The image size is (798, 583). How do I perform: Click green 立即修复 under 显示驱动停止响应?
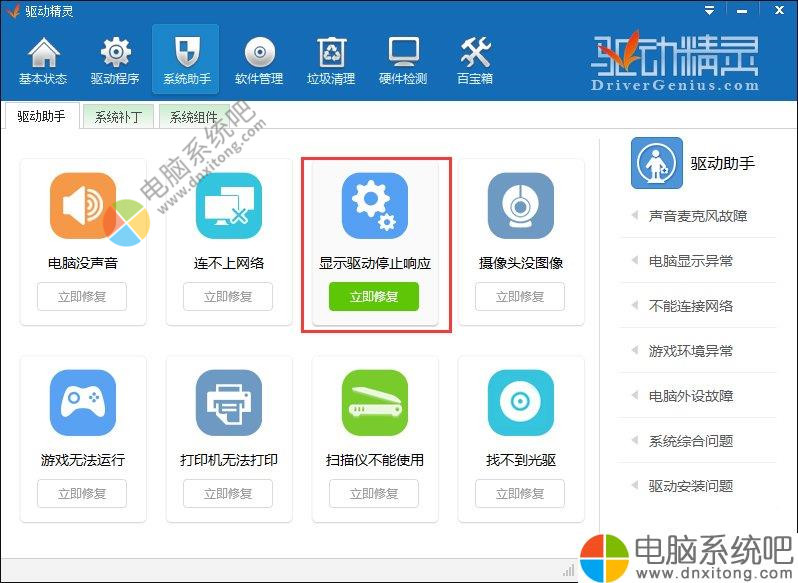coord(374,297)
